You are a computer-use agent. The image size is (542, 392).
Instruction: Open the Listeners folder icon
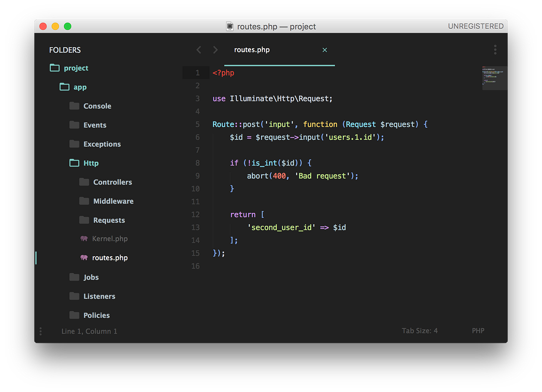[75, 296]
